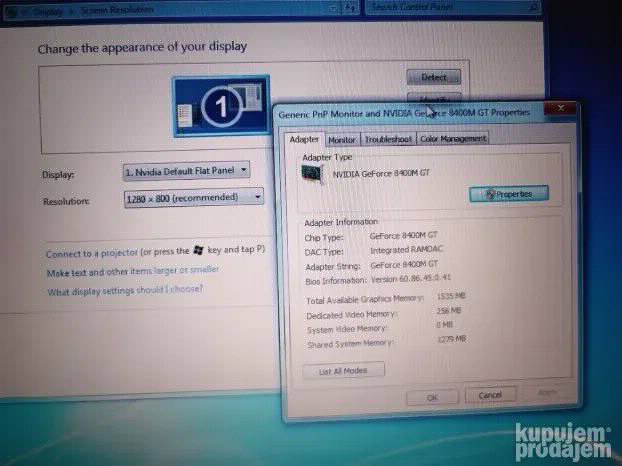Open the Resolution dropdown 1280 × 800
This screenshot has width=622, height=466.
click(x=194, y=197)
